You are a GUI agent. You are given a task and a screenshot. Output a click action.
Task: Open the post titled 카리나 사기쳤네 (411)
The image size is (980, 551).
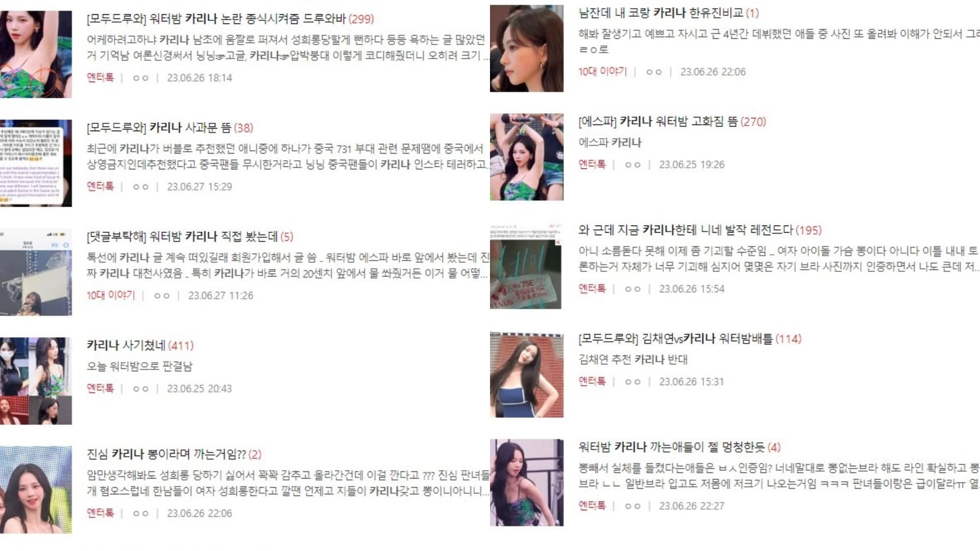(140, 345)
